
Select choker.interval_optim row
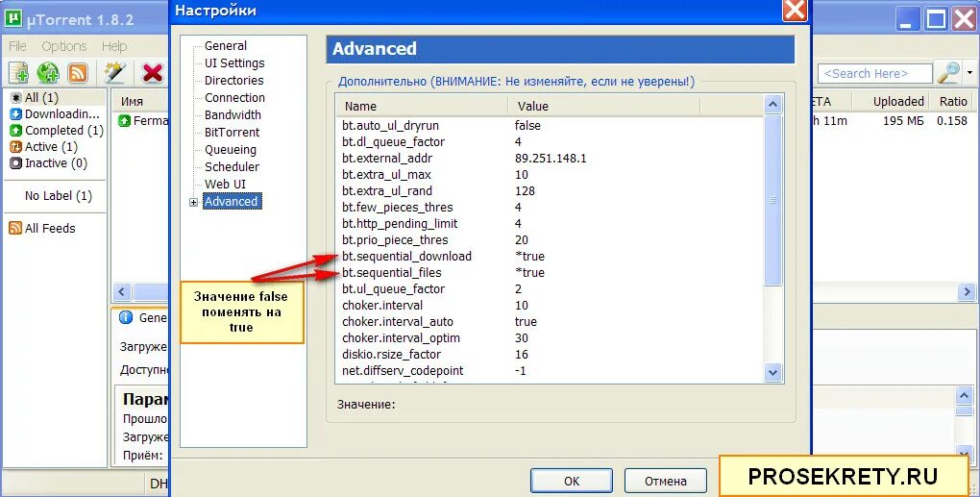[x=550, y=337]
